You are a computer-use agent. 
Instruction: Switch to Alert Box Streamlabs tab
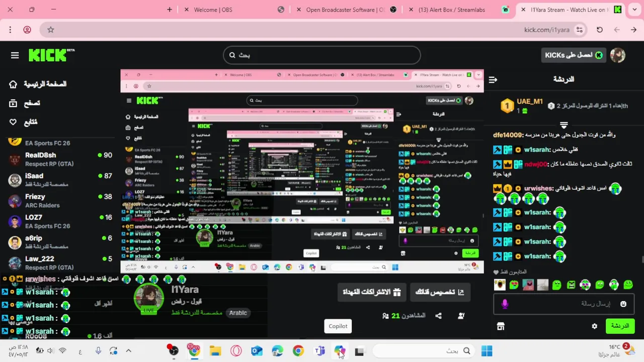tap(457, 10)
